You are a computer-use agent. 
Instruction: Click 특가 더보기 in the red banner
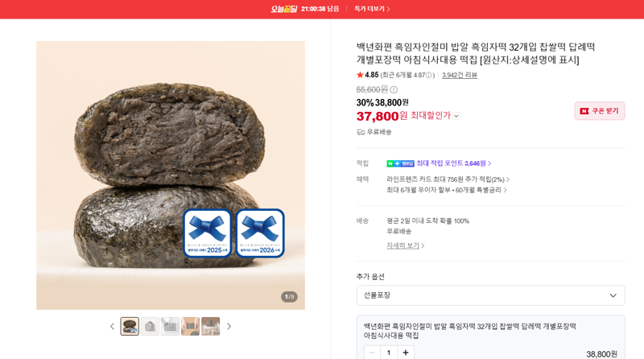[x=372, y=9]
